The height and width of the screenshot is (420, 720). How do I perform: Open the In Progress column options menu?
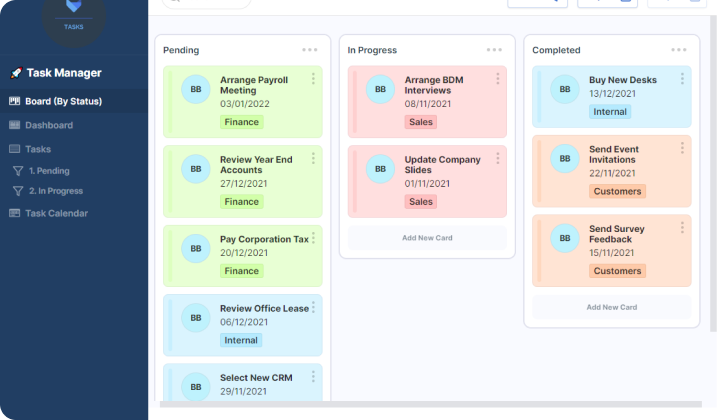tap(494, 50)
